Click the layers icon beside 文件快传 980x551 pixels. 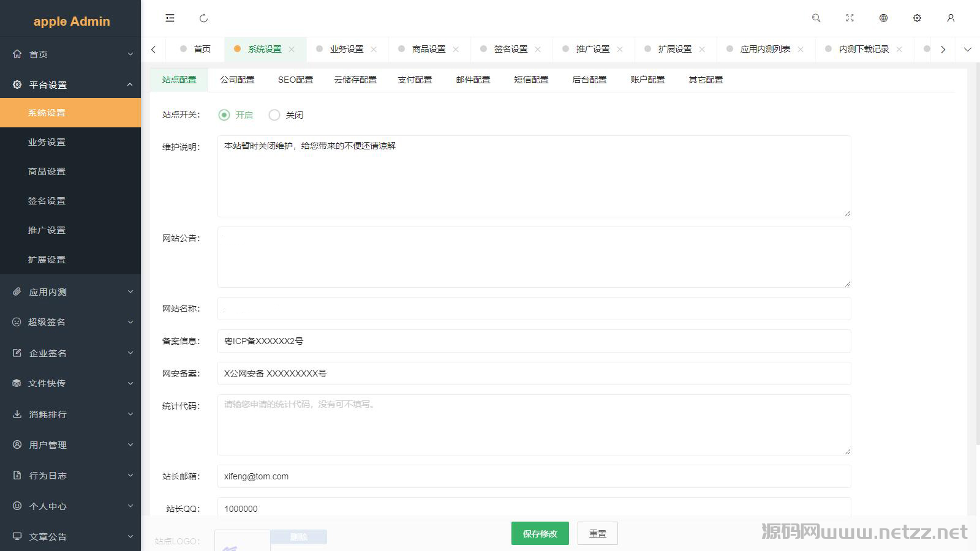click(x=17, y=383)
